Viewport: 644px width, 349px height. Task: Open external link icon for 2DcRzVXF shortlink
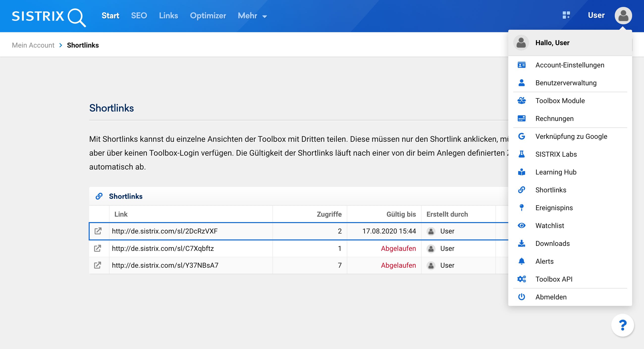(x=98, y=231)
